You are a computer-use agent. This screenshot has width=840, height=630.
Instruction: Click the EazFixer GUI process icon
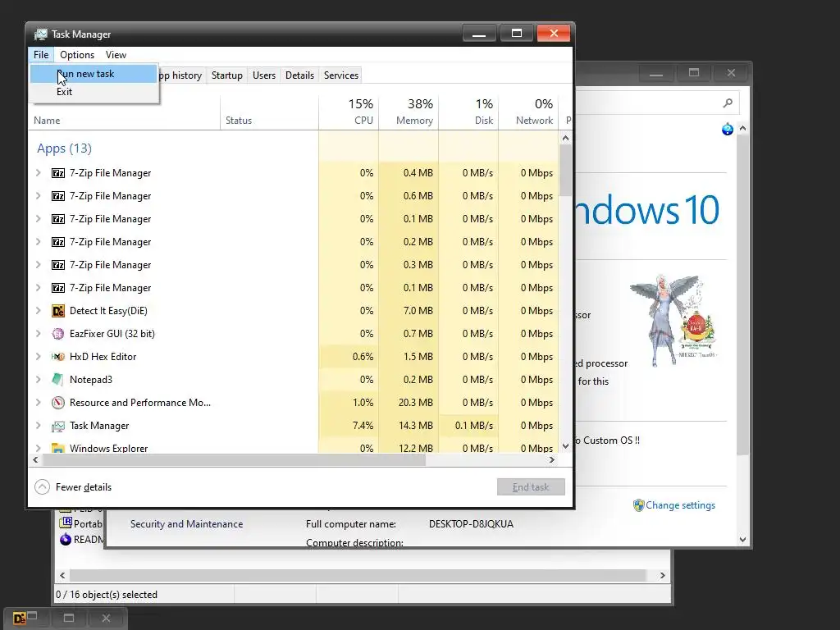coord(58,334)
